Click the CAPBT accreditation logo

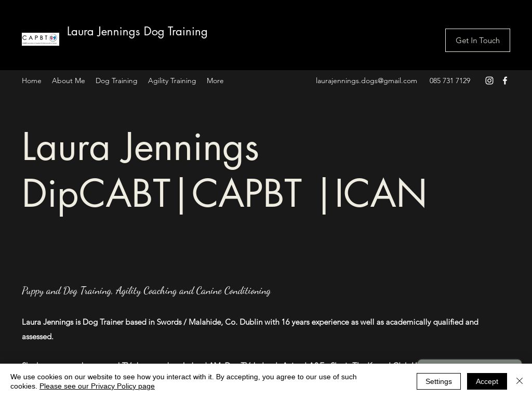coord(41,39)
